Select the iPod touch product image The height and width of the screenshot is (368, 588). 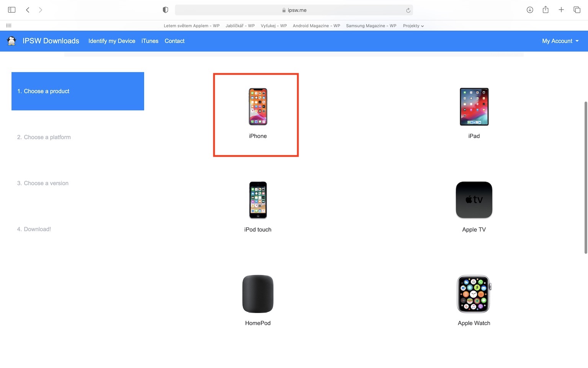[258, 200]
